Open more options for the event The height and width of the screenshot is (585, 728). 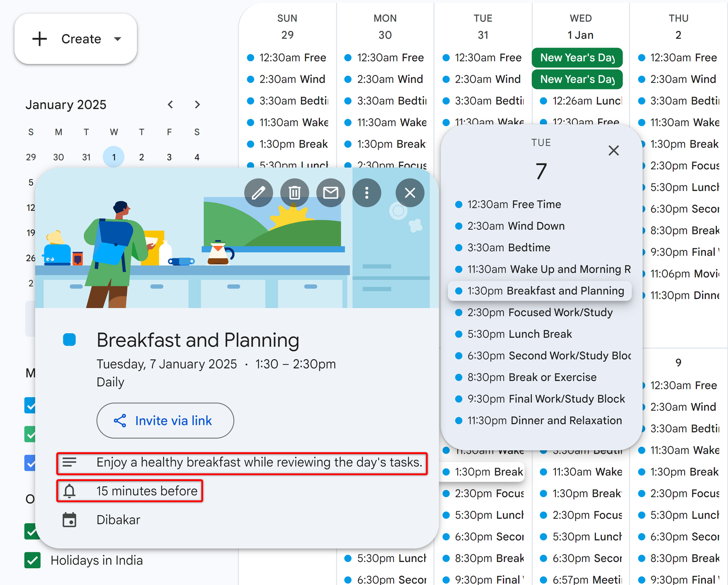[x=367, y=193]
